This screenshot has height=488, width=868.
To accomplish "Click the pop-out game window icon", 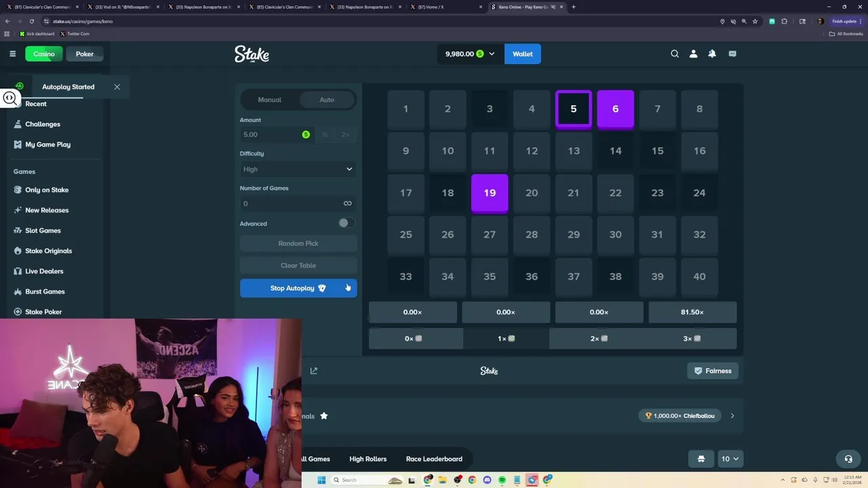I will 313,371.
